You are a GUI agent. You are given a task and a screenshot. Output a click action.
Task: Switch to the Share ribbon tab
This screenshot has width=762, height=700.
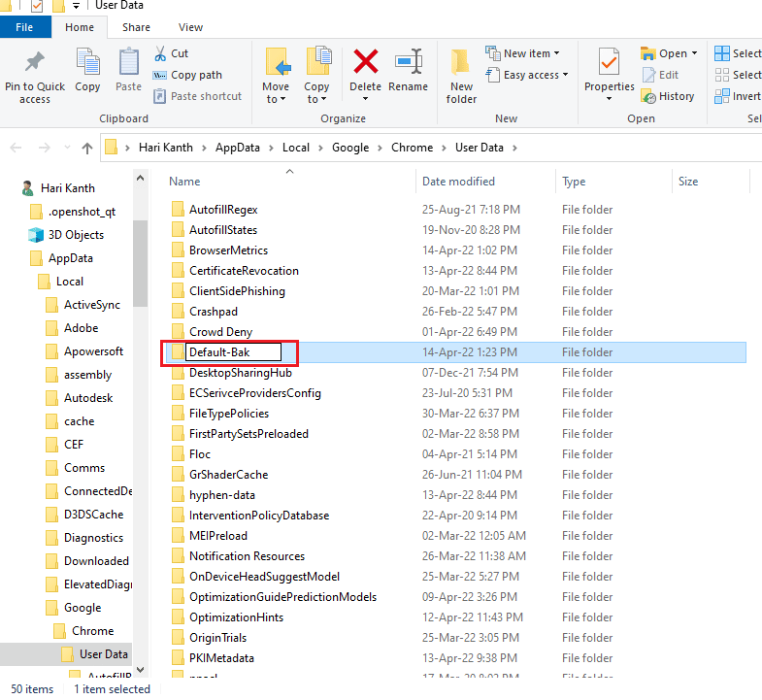pyautogui.click(x=136, y=27)
